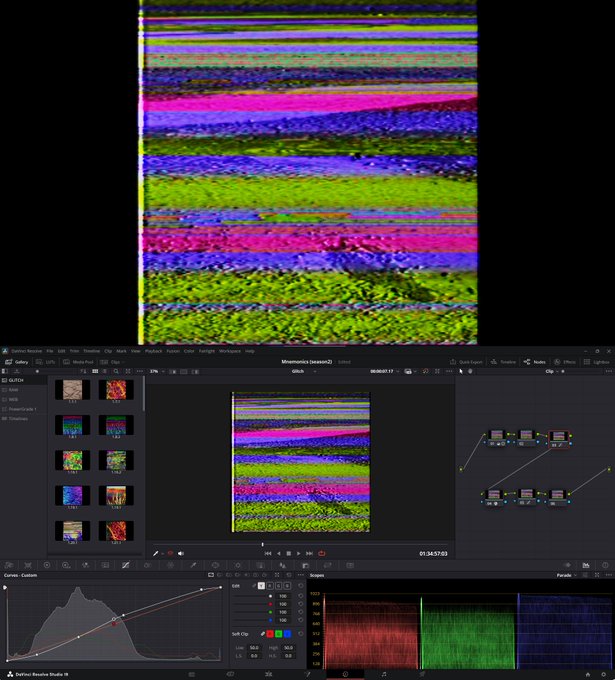Open project settings gear icon
Screen dimensions: 615x680
604,674
